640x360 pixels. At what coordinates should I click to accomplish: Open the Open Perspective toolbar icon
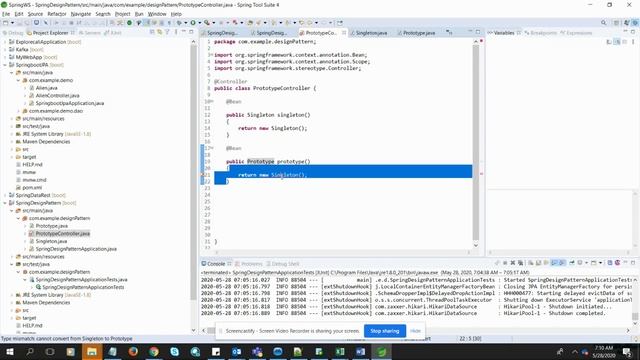[x=617, y=23]
